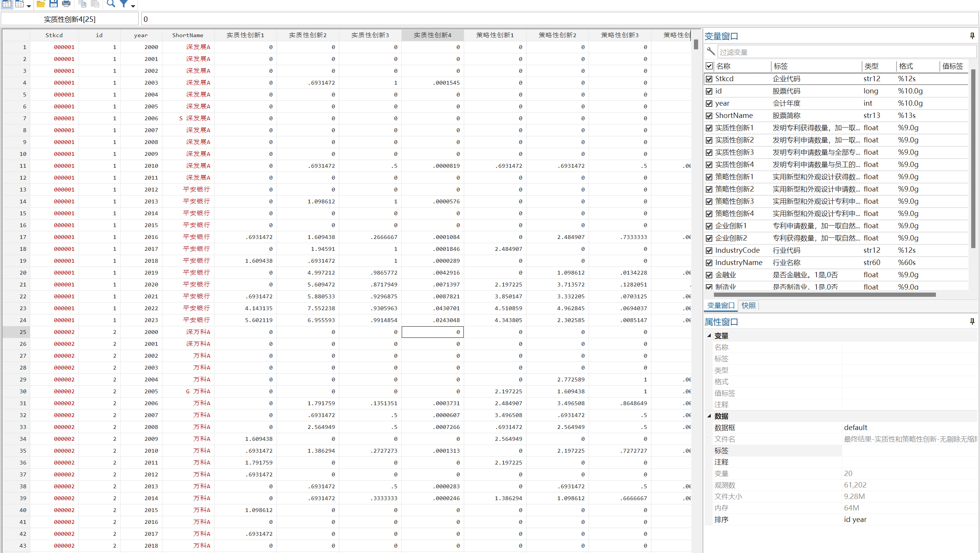
Task: Click the magnifier search icon
Action: 111,4
